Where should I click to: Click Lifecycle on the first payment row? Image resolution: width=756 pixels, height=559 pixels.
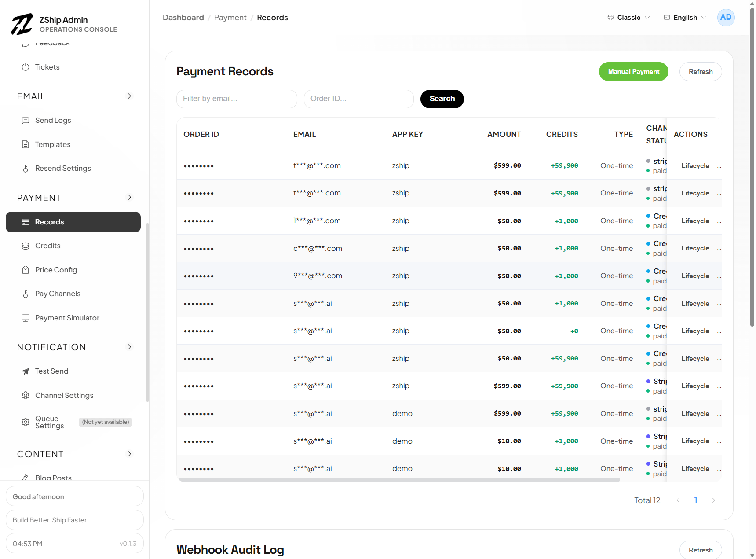[695, 166]
